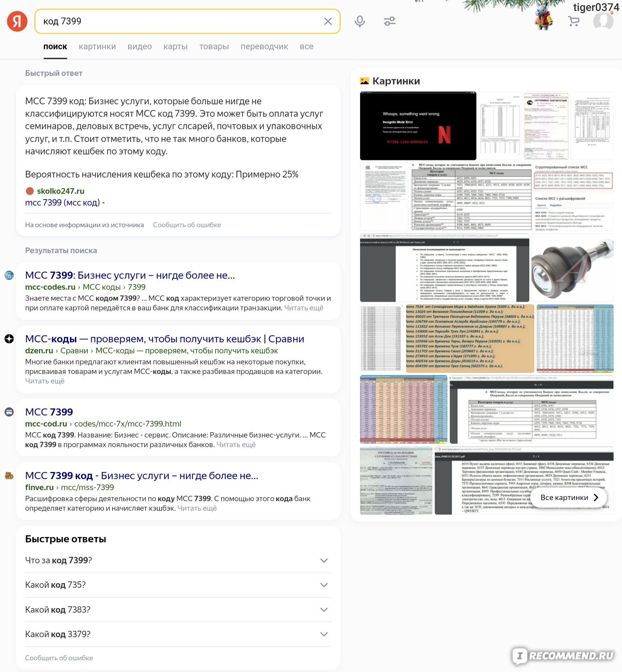This screenshot has width=622, height=672.
Task: Click the finve.ru site favicon
Action: [9, 476]
